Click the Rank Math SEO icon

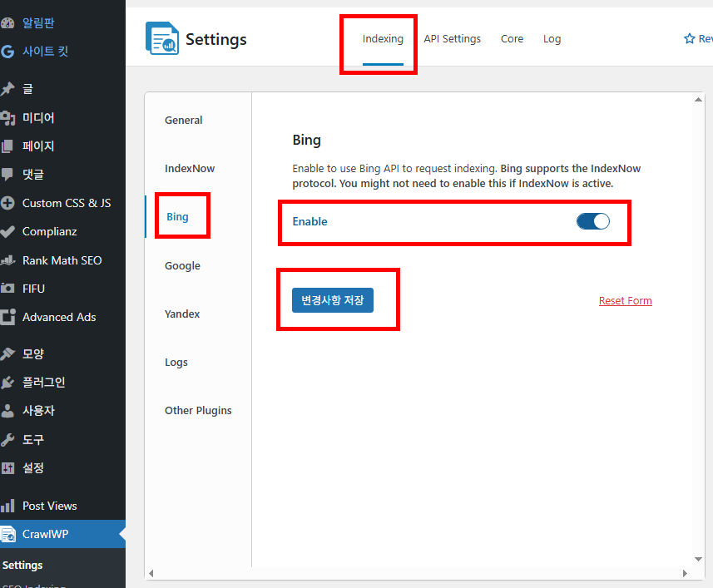(7, 260)
